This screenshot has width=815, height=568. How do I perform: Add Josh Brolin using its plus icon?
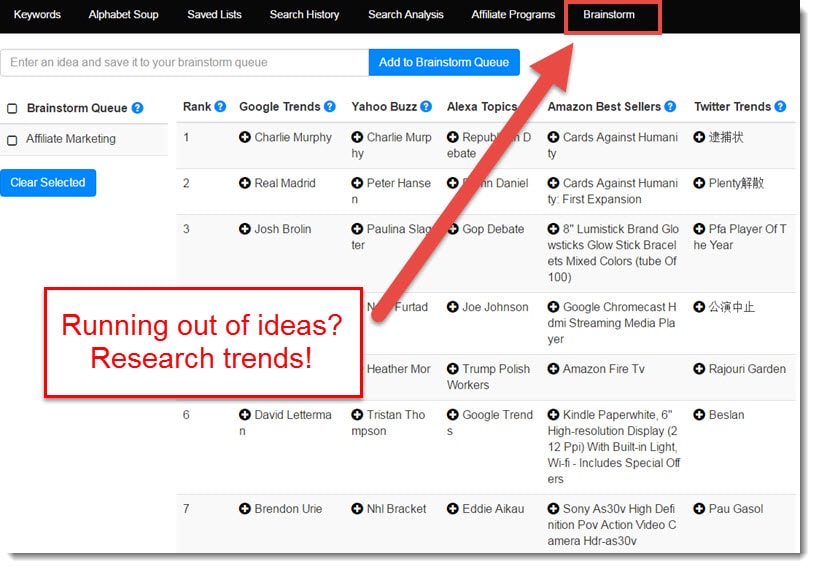245,228
